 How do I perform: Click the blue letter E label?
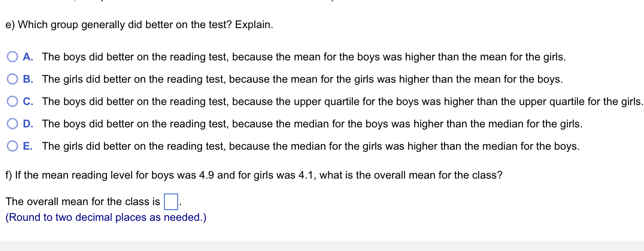click(27, 146)
